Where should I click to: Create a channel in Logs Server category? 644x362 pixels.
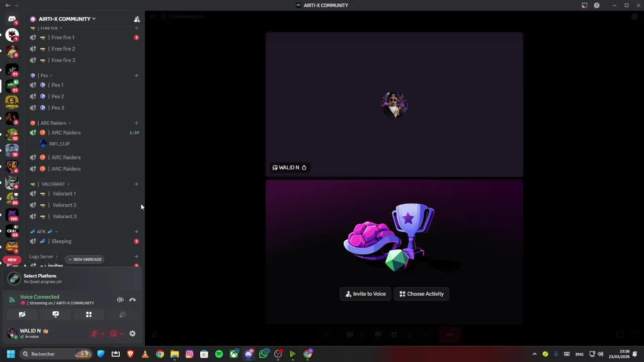pyautogui.click(x=136, y=256)
